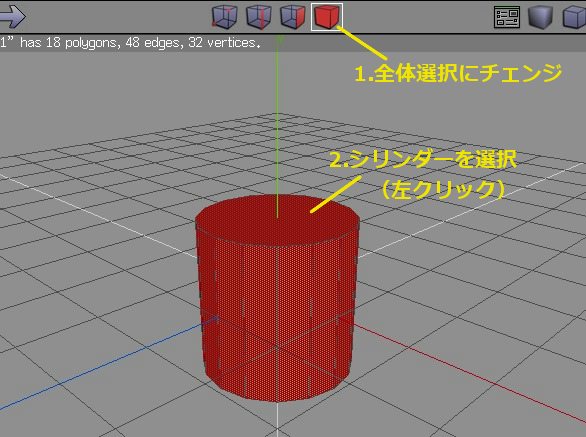The width and height of the screenshot is (586, 437).
Task: Toggle the partially visible blue cube view icon
Action: pos(574,17)
